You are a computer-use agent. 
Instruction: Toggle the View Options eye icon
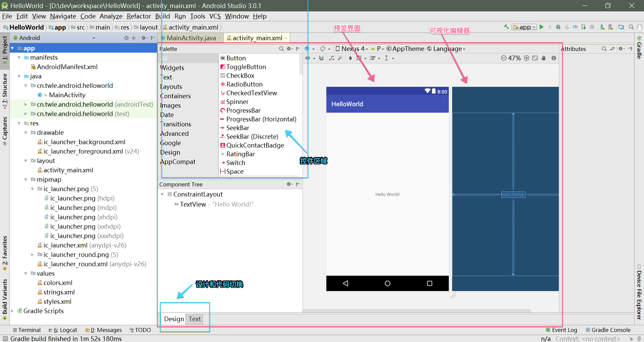tap(308, 58)
